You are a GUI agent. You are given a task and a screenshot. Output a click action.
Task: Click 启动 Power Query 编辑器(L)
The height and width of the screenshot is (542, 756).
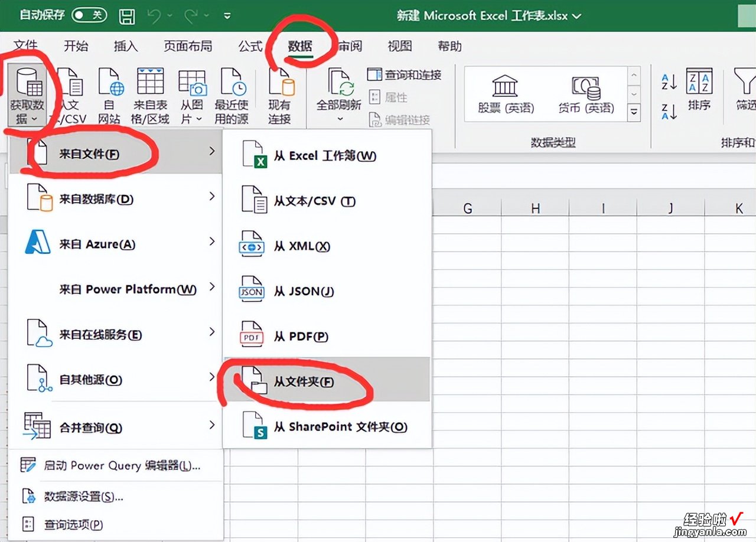click(116, 465)
